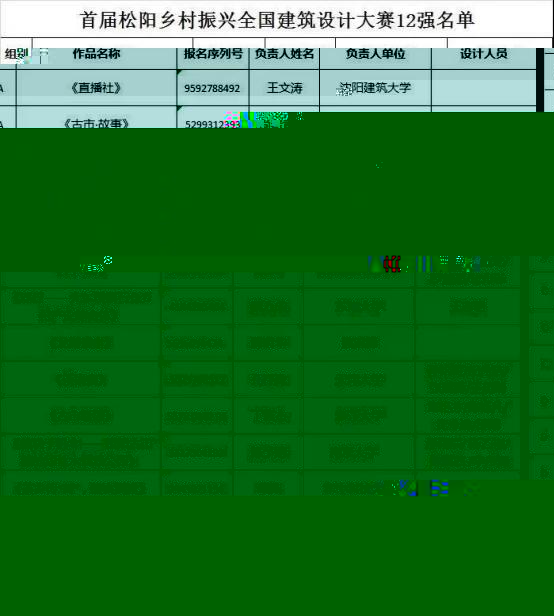This screenshot has height=616, width=554.
Task: Select the cell containing 9592788492
Action: click(213, 88)
